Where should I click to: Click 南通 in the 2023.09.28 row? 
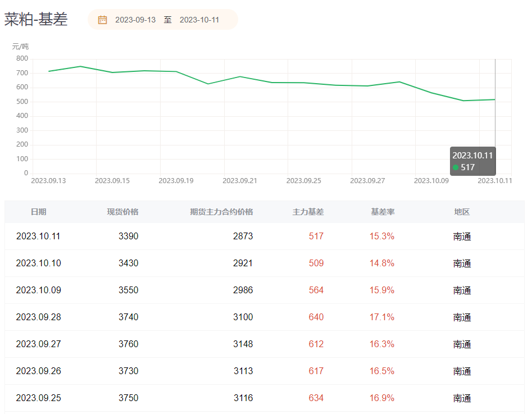coord(462,317)
